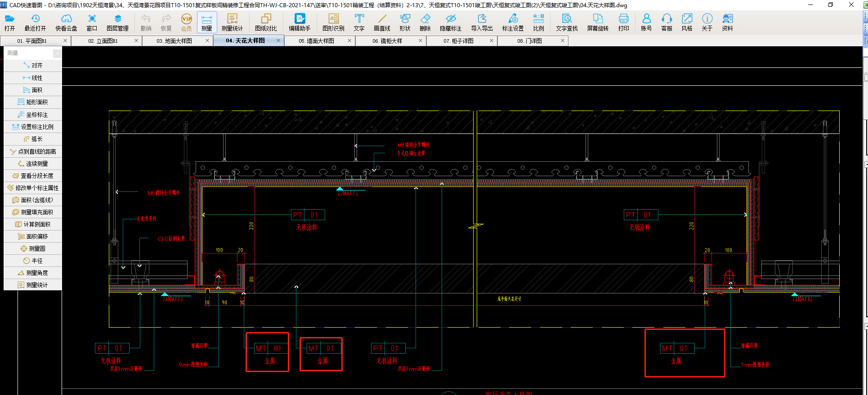
Task: Click the 撤销 undo icon
Action: [146, 22]
